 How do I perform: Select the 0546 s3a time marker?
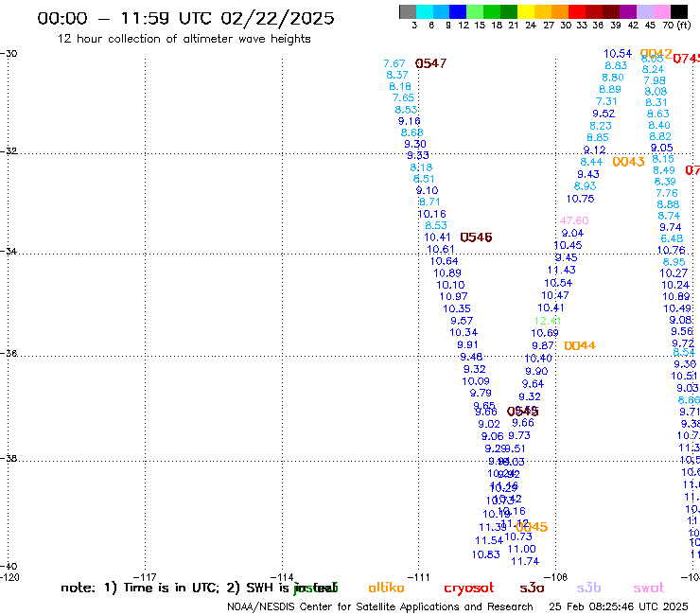pyautogui.click(x=476, y=237)
